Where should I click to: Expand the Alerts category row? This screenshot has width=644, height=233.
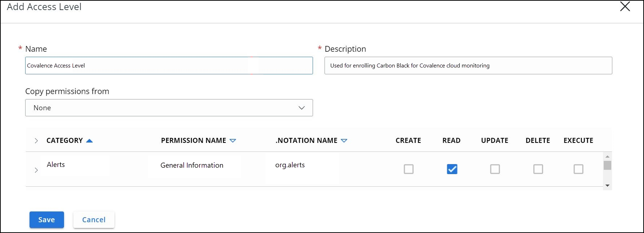36,170
